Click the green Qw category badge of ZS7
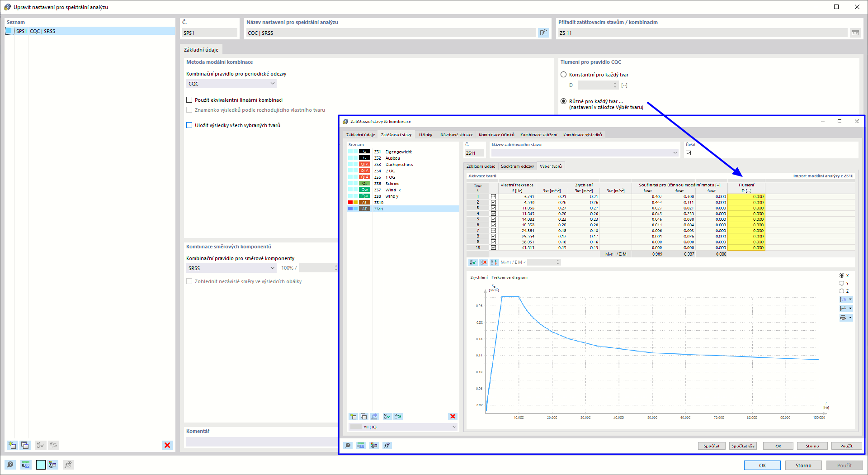The image size is (868, 475). 364,190
